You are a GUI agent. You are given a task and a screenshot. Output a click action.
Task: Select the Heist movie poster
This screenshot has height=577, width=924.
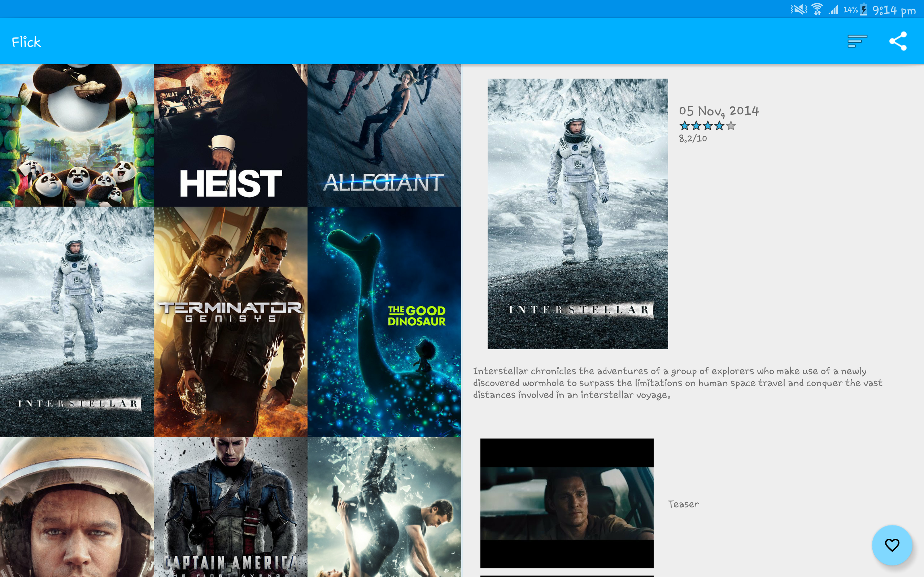tap(230, 135)
